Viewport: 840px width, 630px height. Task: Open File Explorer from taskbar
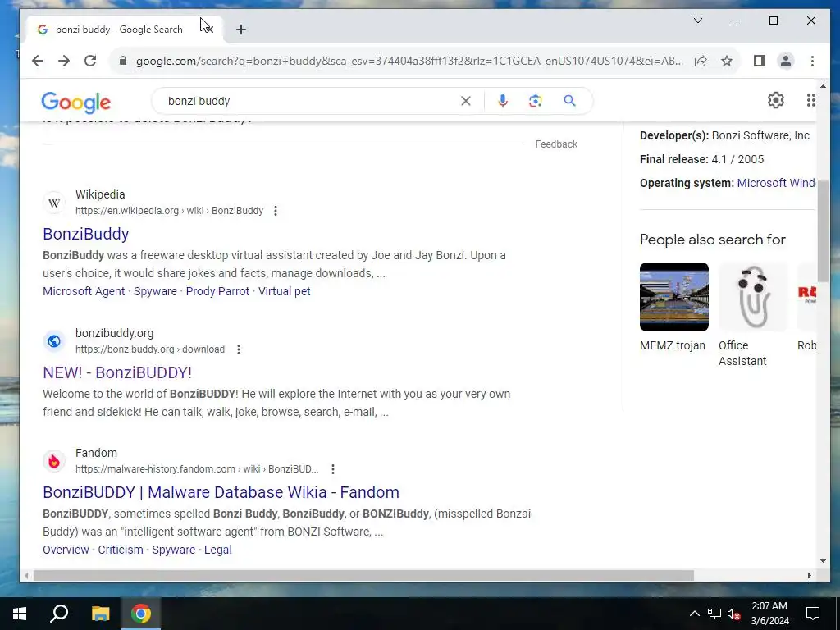[100, 614]
